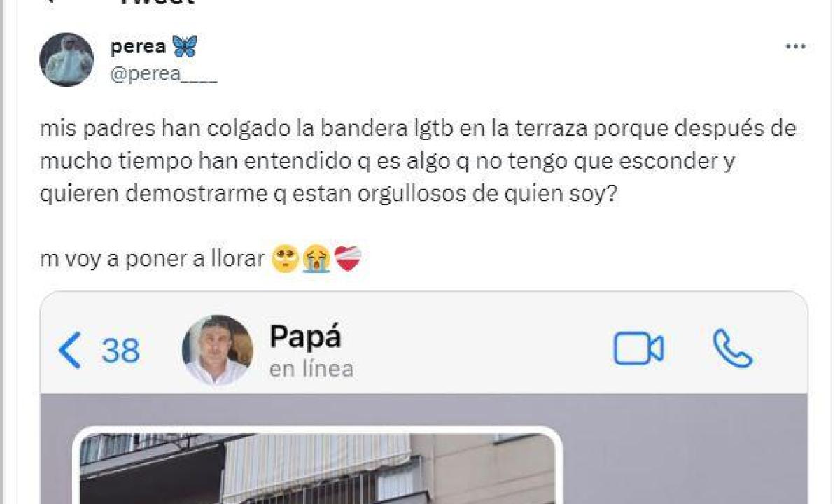
Task: Click the blue butterfly emoji after perea
Action: point(185,47)
